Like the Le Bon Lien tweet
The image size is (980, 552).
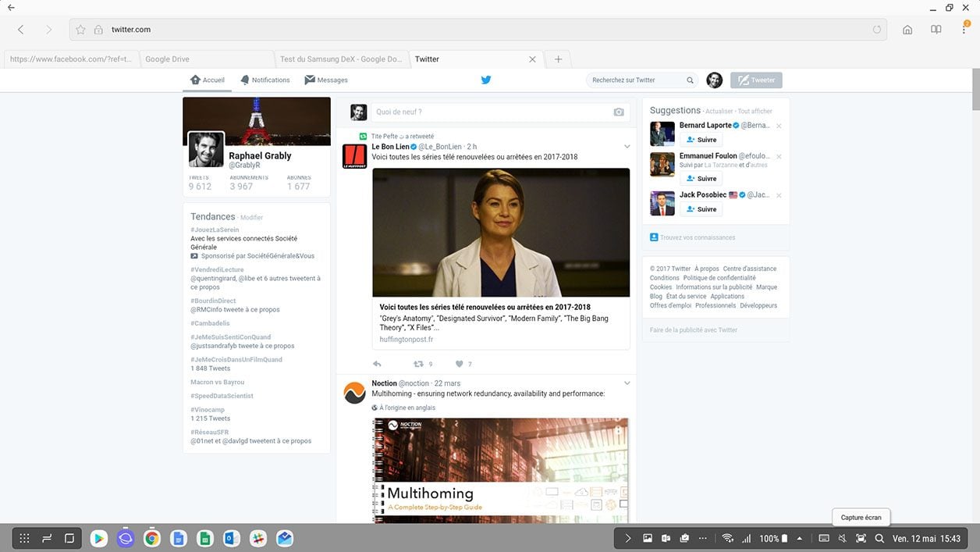460,364
